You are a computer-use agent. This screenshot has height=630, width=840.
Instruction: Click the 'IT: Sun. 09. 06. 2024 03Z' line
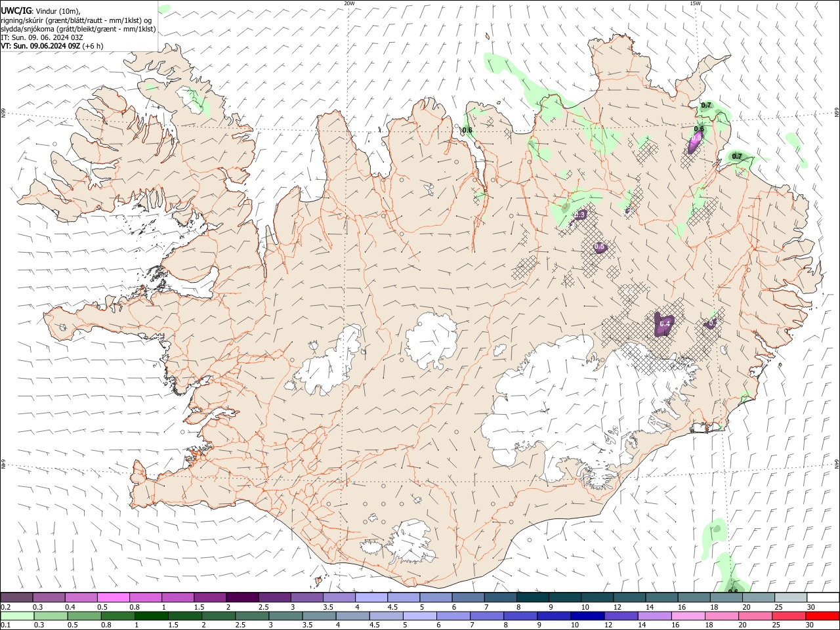point(42,37)
